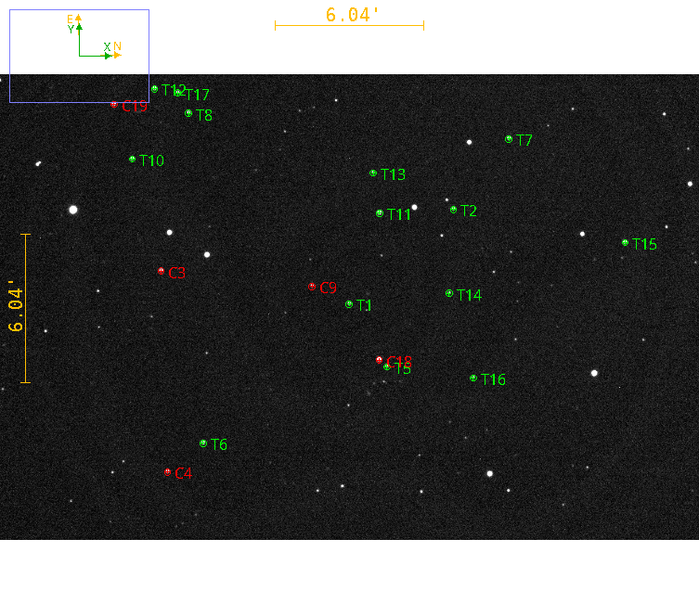The image size is (699, 616).
Task: Click the red C3 comparison aperture
Action: (162, 271)
